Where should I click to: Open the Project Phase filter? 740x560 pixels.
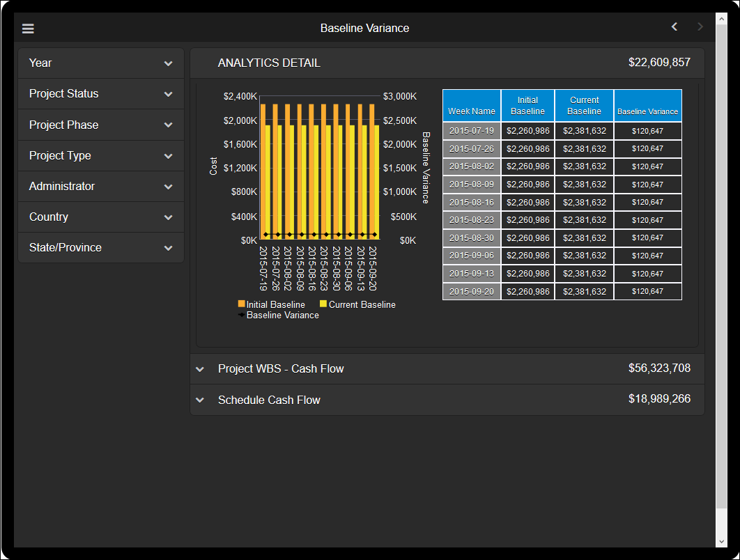pos(101,125)
